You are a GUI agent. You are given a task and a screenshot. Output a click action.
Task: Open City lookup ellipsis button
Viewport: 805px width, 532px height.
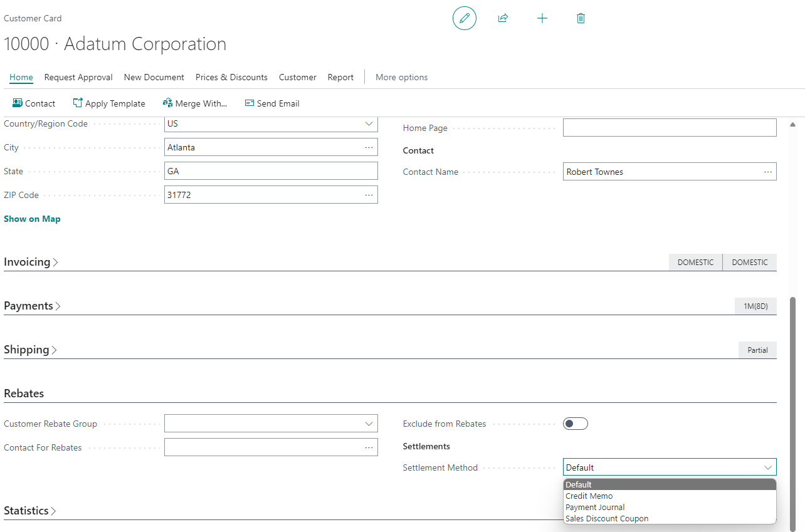[369, 147]
